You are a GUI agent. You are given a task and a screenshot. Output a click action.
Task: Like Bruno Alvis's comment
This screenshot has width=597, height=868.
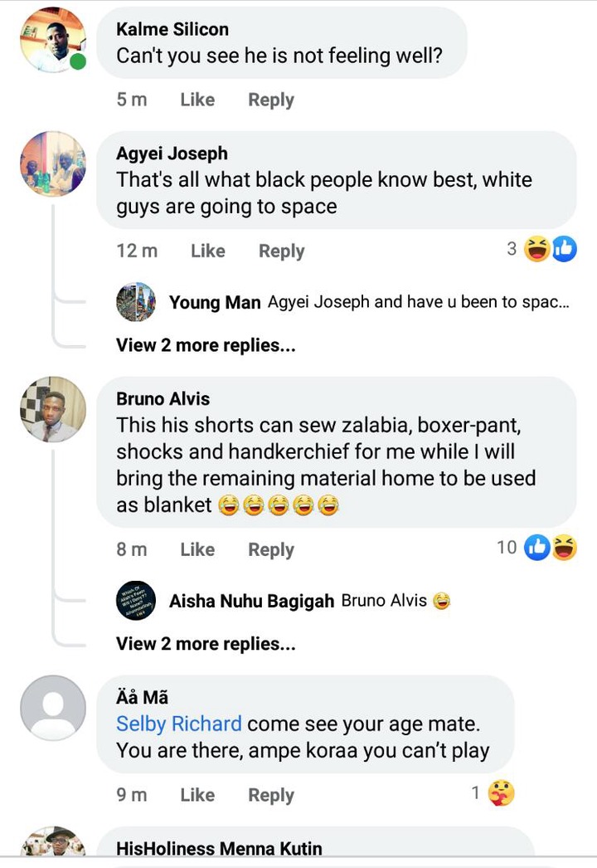pyautogui.click(x=197, y=549)
